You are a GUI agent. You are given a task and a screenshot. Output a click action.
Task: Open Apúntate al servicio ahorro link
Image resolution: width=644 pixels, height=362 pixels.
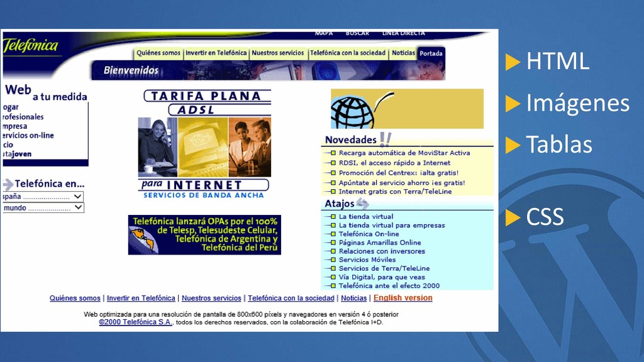pos(402,183)
